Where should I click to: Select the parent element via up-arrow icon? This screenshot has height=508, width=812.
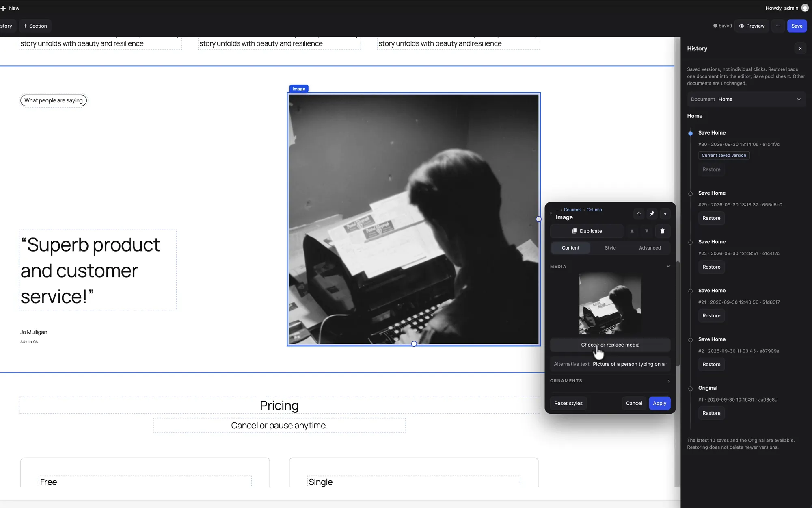click(x=639, y=214)
